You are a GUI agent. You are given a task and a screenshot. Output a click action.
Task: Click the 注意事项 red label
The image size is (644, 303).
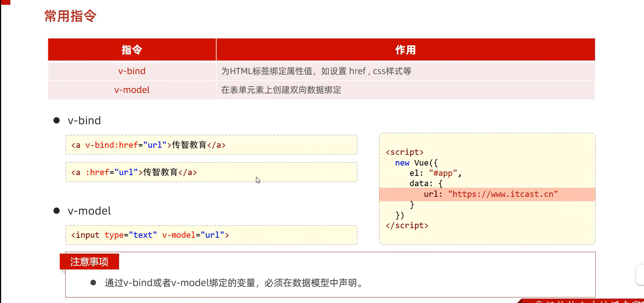click(89, 262)
